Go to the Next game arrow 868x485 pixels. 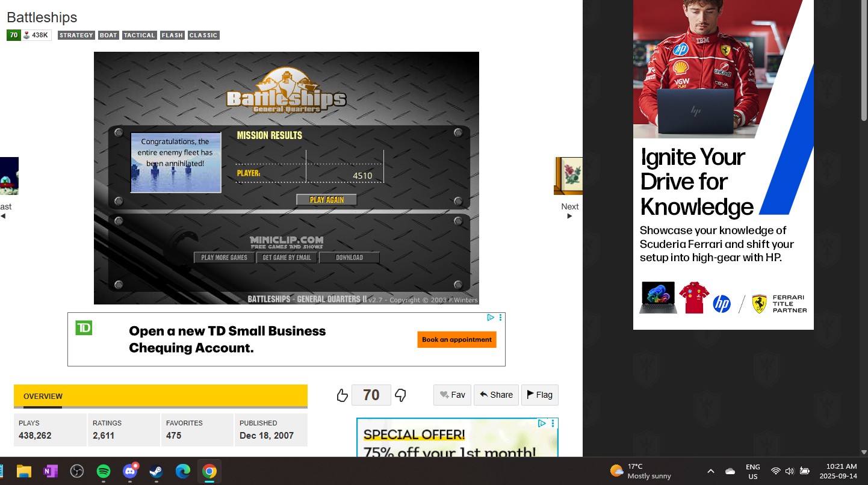coord(569,215)
